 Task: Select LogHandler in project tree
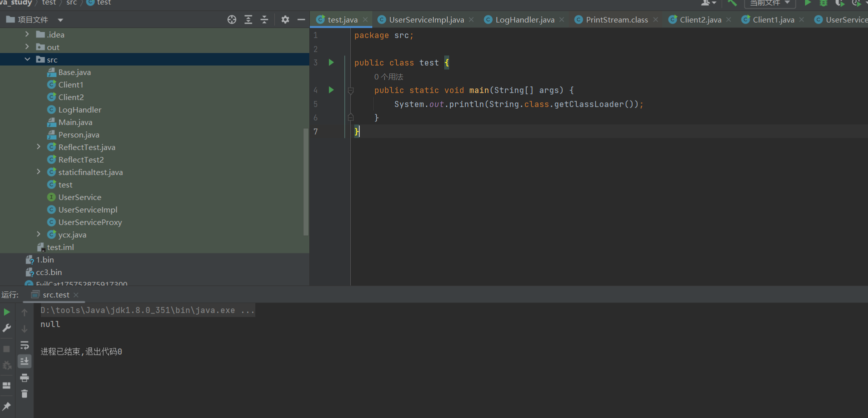(x=74, y=109)
